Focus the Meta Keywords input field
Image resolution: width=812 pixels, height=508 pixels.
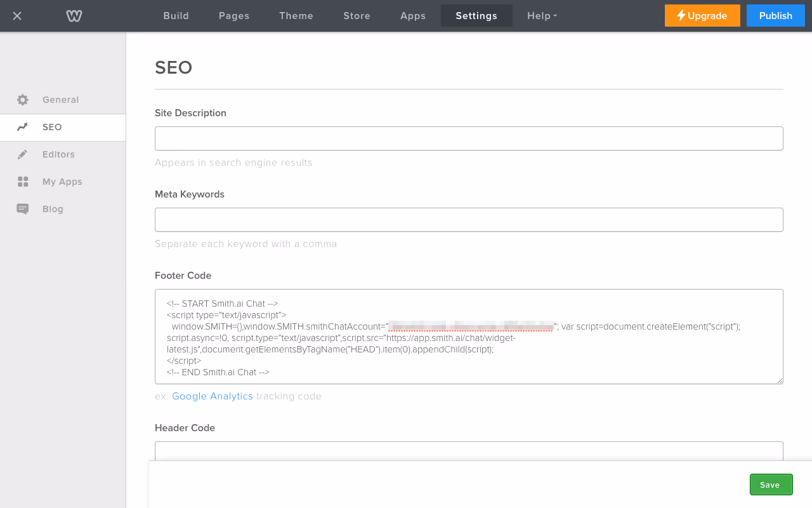(469, 220)
